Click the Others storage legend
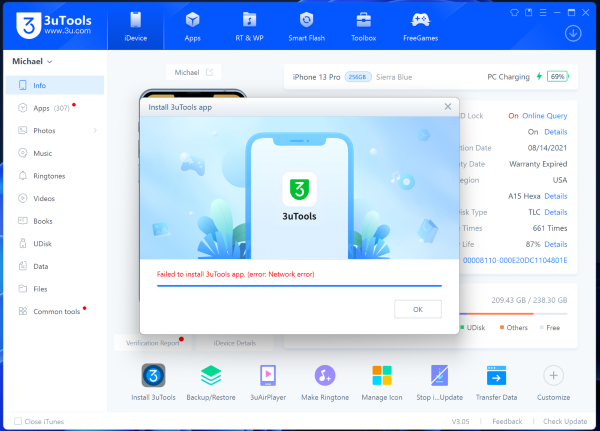 (514, 328)
